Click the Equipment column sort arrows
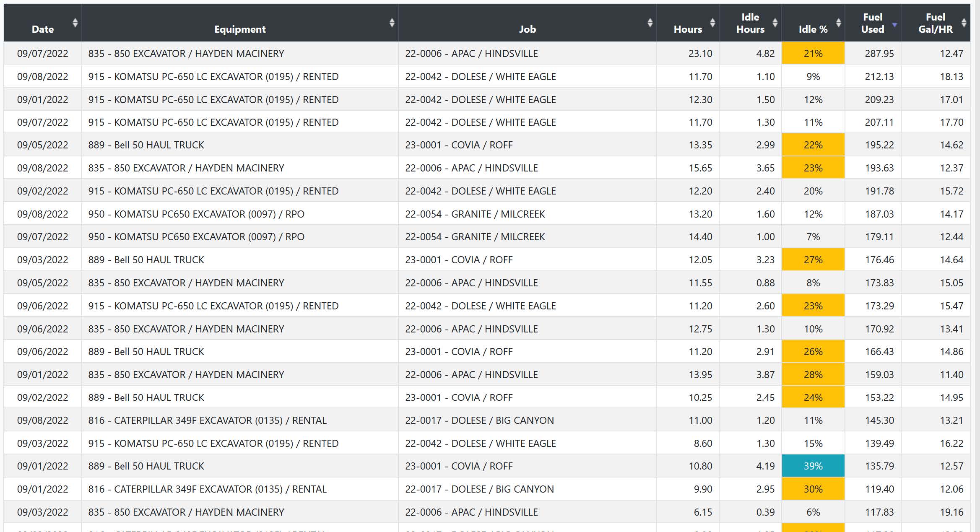980x532 pixels. pos(392,23)
